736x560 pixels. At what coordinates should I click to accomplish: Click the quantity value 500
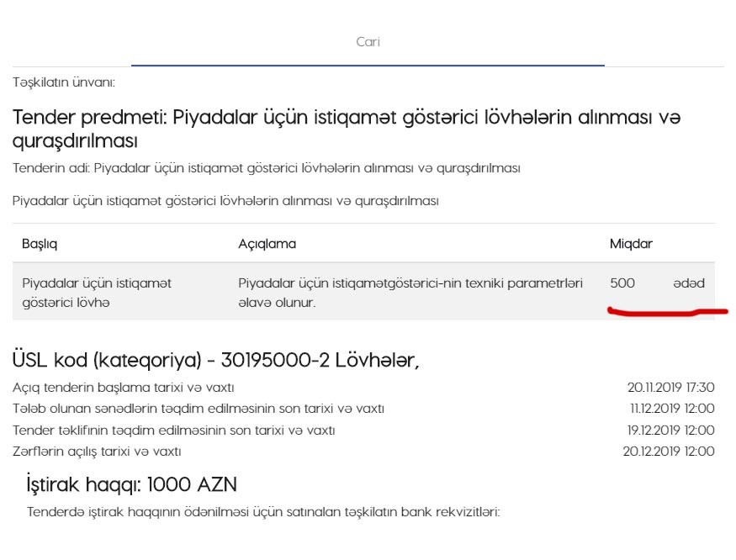tap(622, 283)
